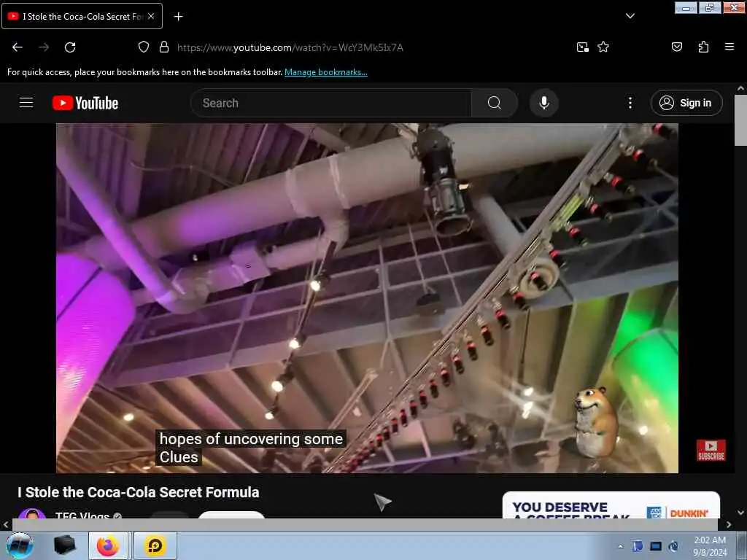Click the Sign in button
This screenshot has width=747, height=560.
686,103
